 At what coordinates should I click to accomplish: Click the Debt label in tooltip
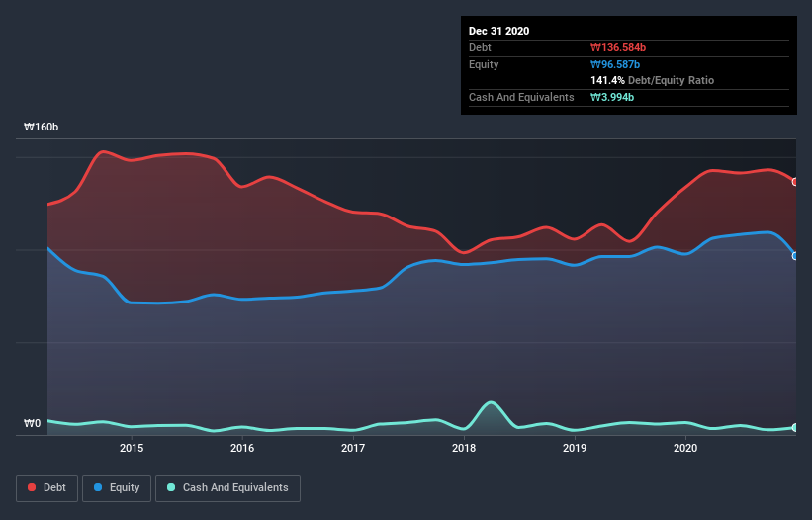point(480,47)
